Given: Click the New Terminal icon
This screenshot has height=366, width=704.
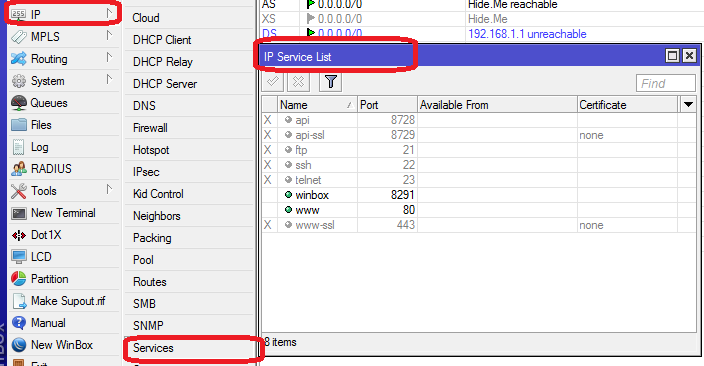Looking at the screenshot, I should [x=19, y=213].
